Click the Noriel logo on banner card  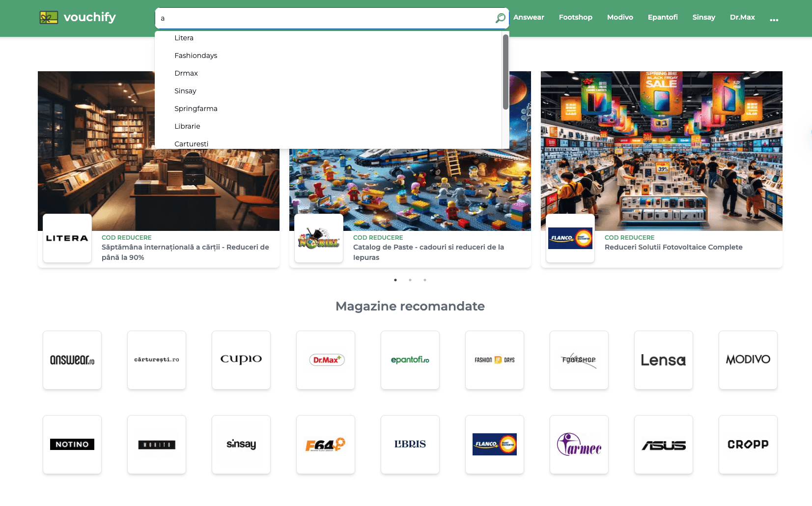[x=319, y=238]
